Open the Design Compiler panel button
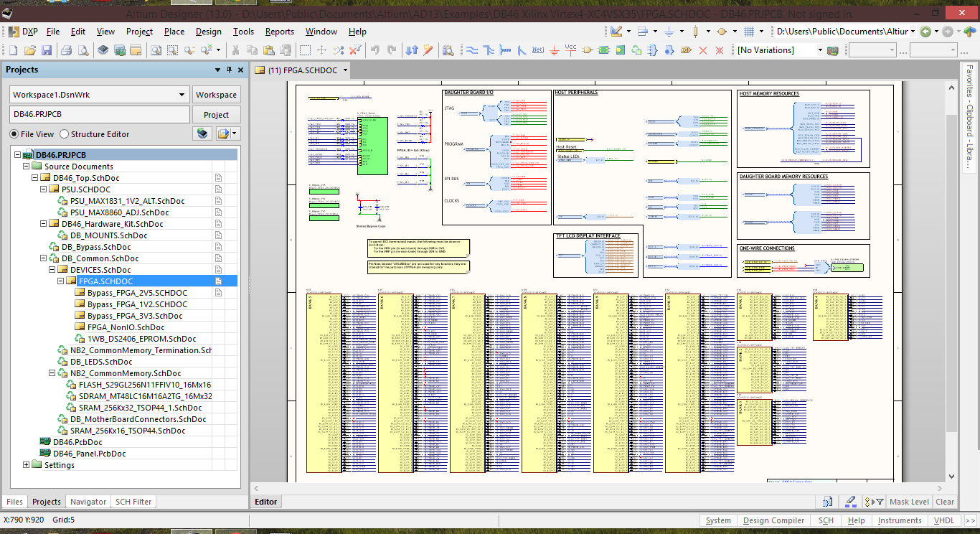Screen dimensions: 980x534 point(773,520)
